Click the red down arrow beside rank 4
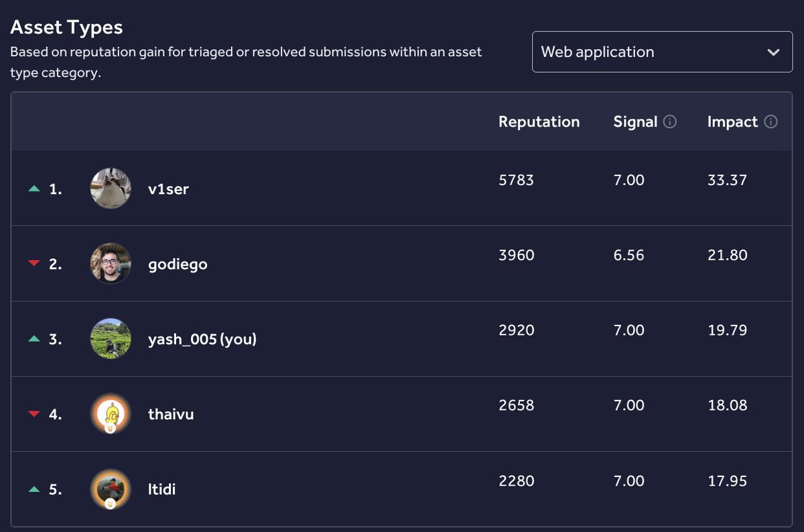 point(34,414)
